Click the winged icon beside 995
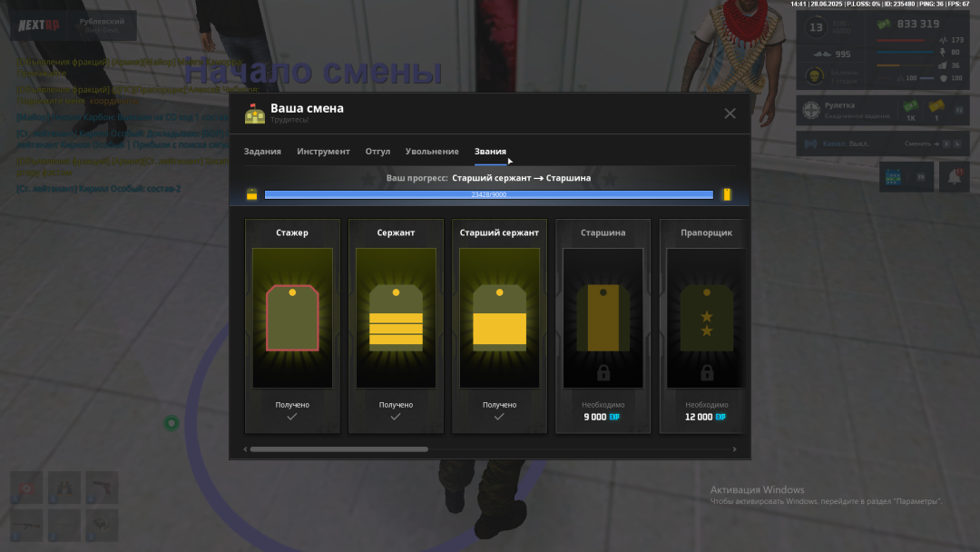 point(822,54)
